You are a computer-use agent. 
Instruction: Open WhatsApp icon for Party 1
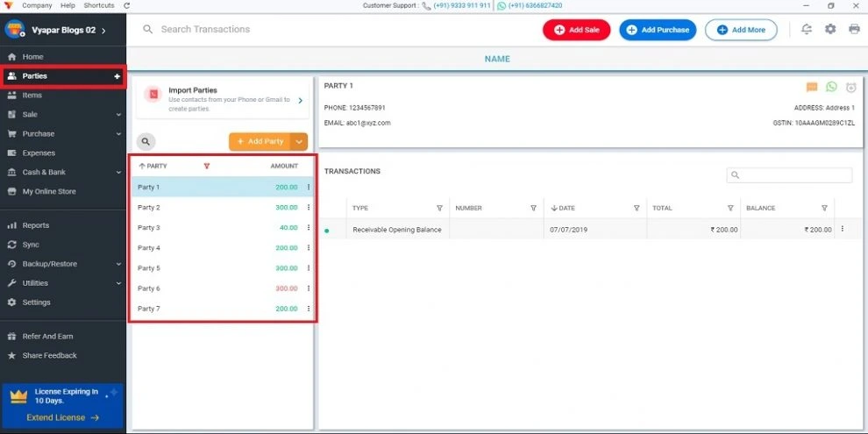tap(831, 87)
